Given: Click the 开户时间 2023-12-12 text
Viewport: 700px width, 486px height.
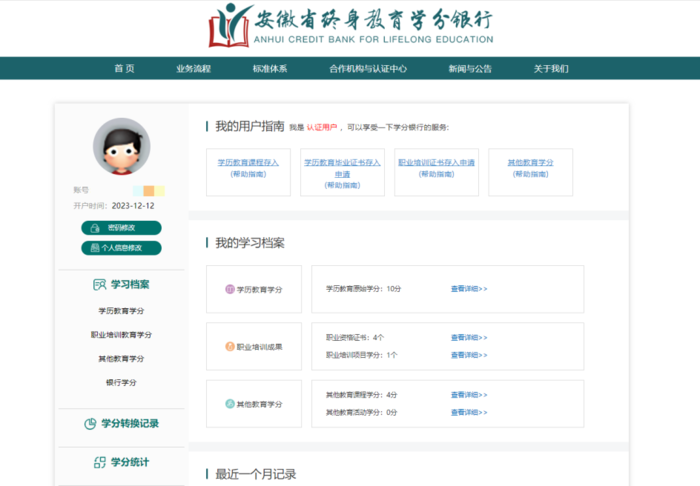Looking at the screenshot, I should tap(114, 206).
